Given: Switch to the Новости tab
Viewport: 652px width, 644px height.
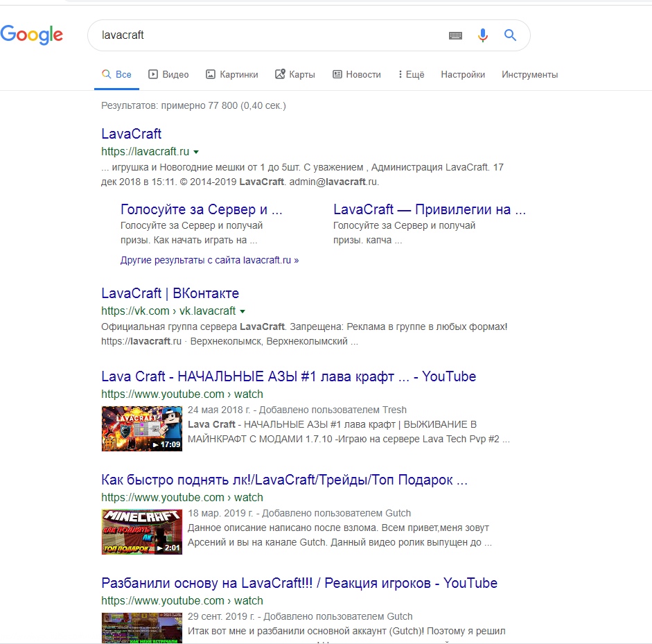Looking at the screenshot, I should (x=357, y=74).
